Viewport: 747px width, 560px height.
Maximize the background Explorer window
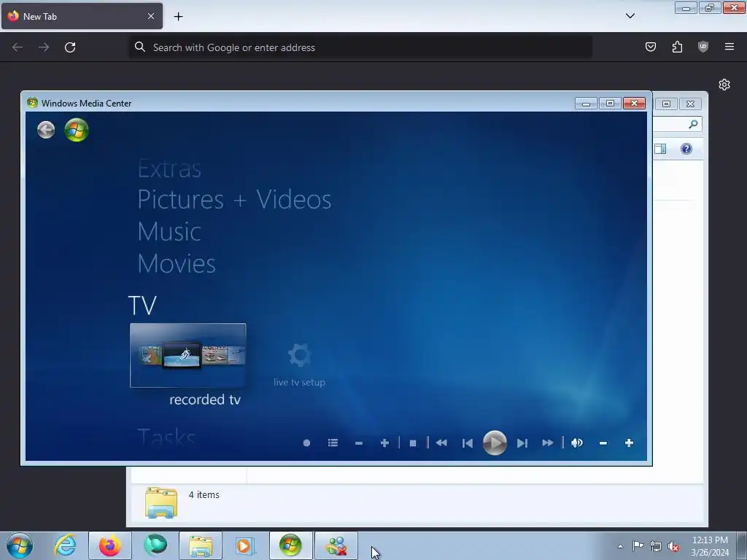tap(667, 104)
